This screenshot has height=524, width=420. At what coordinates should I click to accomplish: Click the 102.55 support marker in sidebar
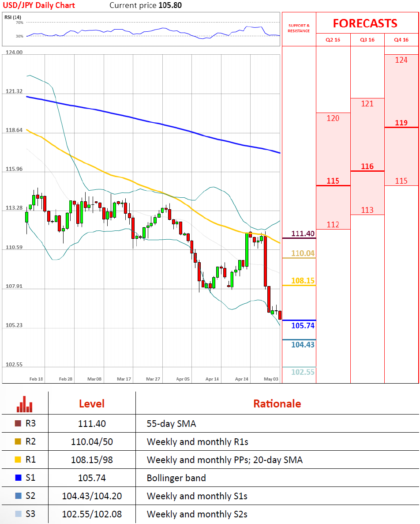(303, 372)
